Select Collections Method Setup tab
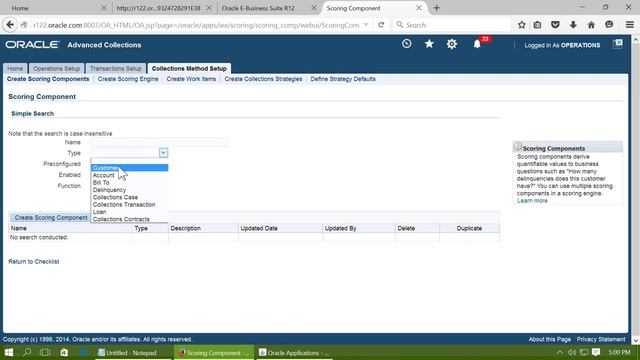The width and height of the screenshot is (640, 360). (x=189, y=69)
